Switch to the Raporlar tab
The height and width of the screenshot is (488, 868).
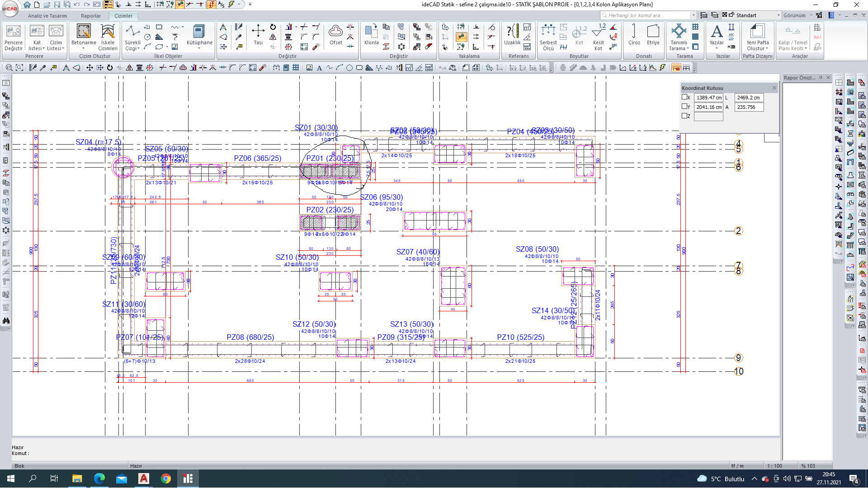(91, 16)
